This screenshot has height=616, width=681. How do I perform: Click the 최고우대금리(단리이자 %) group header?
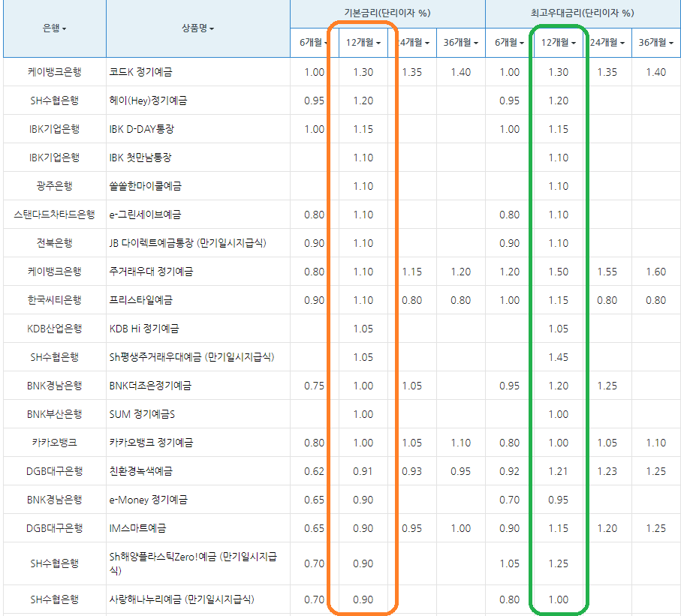[x=583, y=13]
